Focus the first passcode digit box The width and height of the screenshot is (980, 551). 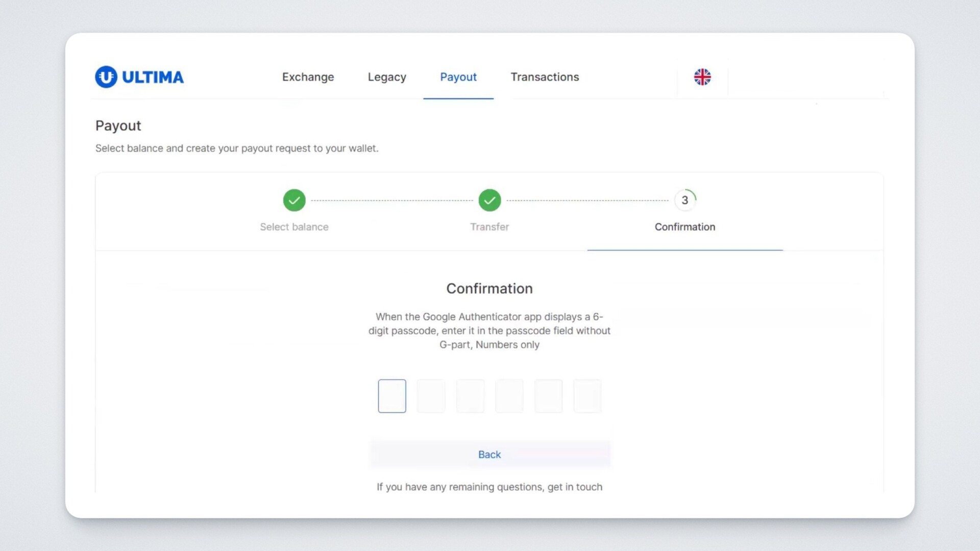[x=392, y=396]
